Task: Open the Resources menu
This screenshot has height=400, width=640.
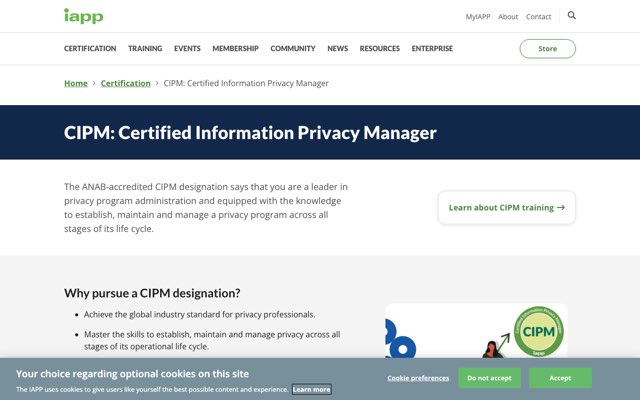Action: coord(380,49)
